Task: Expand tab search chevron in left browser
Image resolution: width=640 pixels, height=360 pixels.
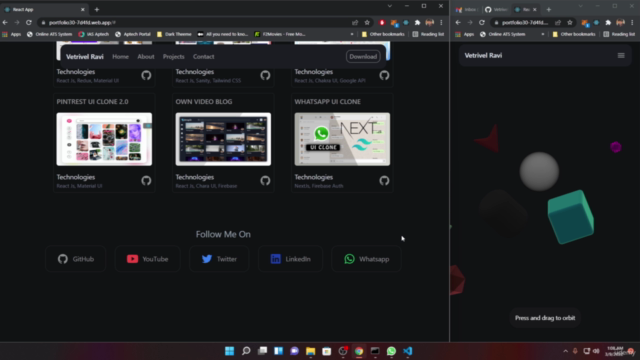Action: coord(390,6)
